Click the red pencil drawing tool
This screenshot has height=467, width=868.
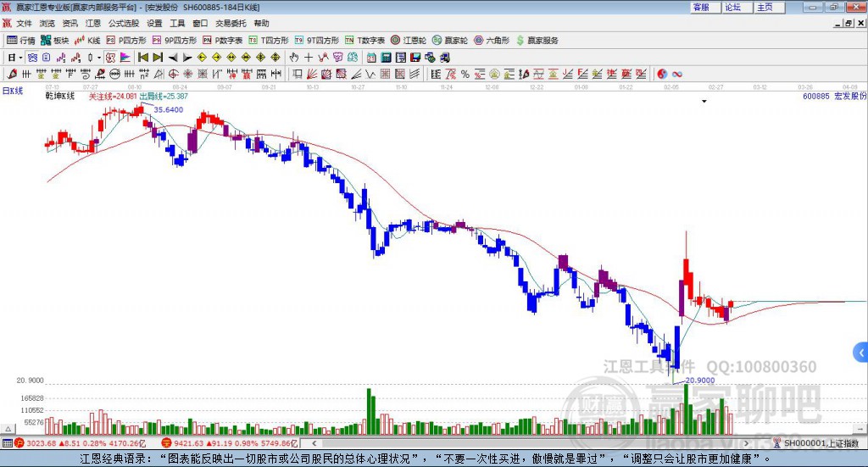tap(12, 74)
